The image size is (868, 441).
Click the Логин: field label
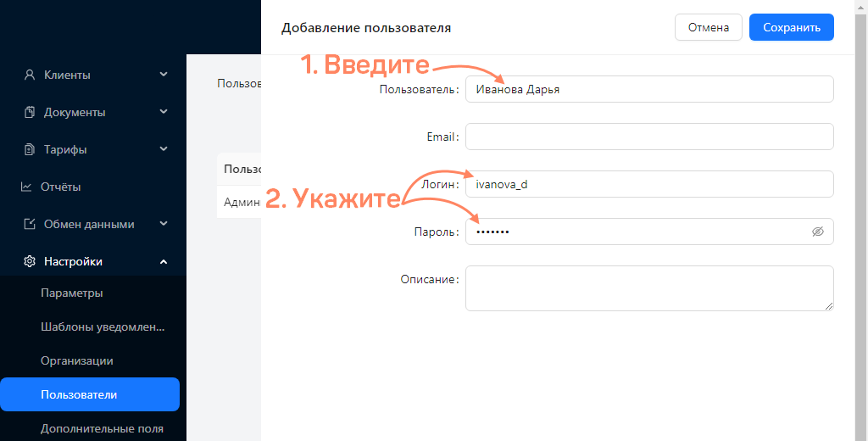pyautogui.click(x=441, y=185)
